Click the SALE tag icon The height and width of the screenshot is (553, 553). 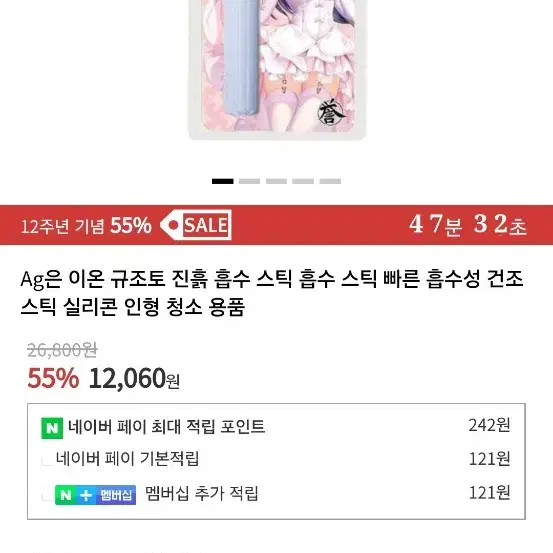point(196,225)
